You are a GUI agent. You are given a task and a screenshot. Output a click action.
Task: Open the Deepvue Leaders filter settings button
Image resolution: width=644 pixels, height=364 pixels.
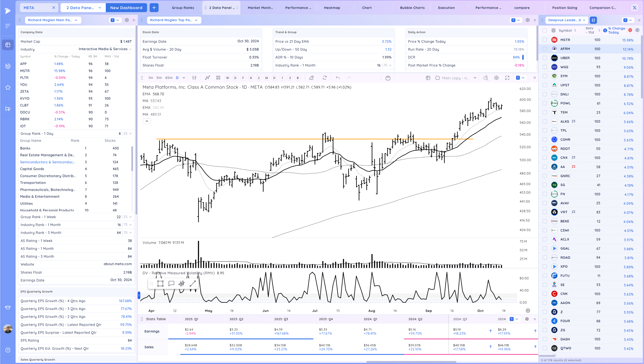[x=593, y=20]
